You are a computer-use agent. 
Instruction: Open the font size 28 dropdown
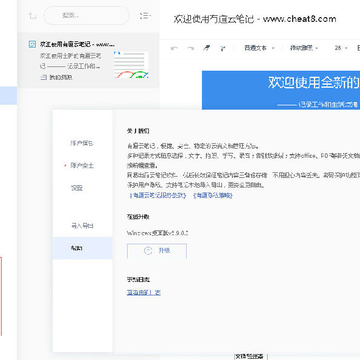coord(341,48)
